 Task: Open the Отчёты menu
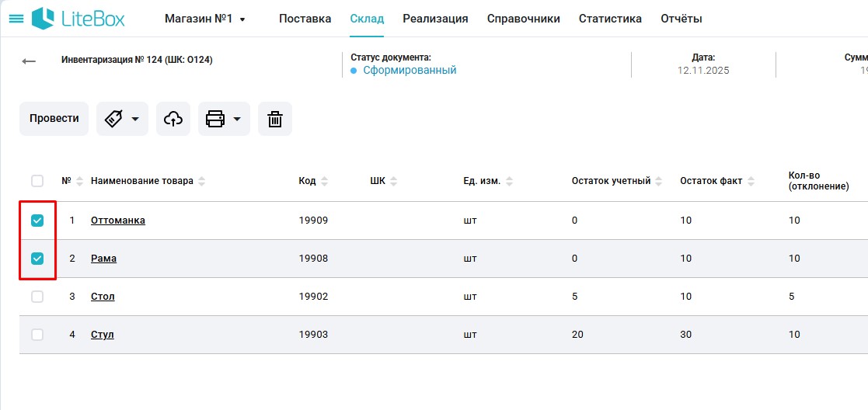coord(682,19)
